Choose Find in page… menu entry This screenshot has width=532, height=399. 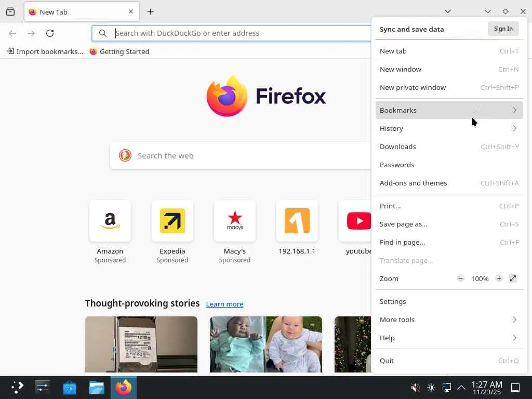pyautogui.click(x=449, y=242)
